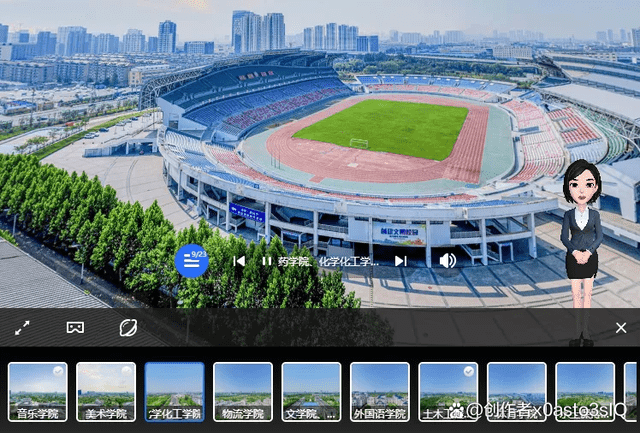
Task: Mute the audio with the speaker icon
Action: (448, 260)
